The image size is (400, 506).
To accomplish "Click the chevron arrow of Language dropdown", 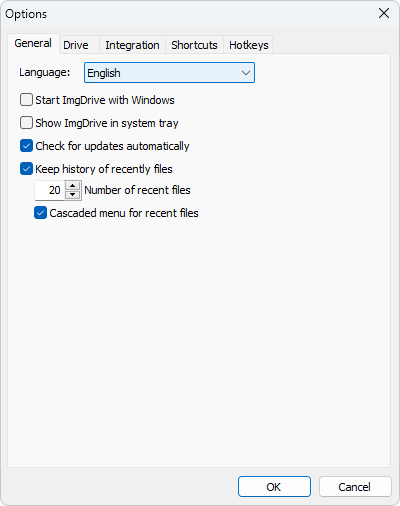I will point(246,73).
